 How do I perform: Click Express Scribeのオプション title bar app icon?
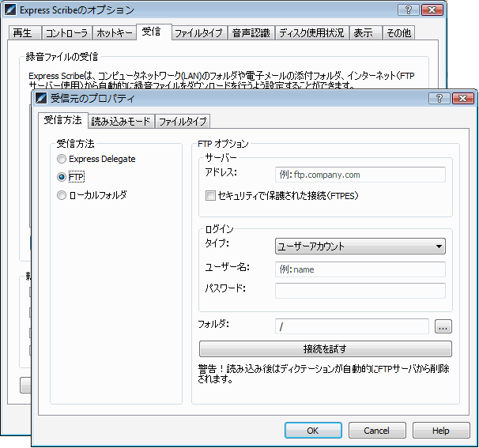click(x=10, y=9)
